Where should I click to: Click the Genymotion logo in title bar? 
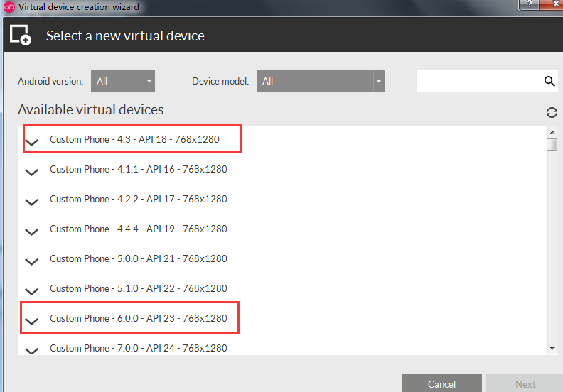pyautogui.click(x=9, y=7)
